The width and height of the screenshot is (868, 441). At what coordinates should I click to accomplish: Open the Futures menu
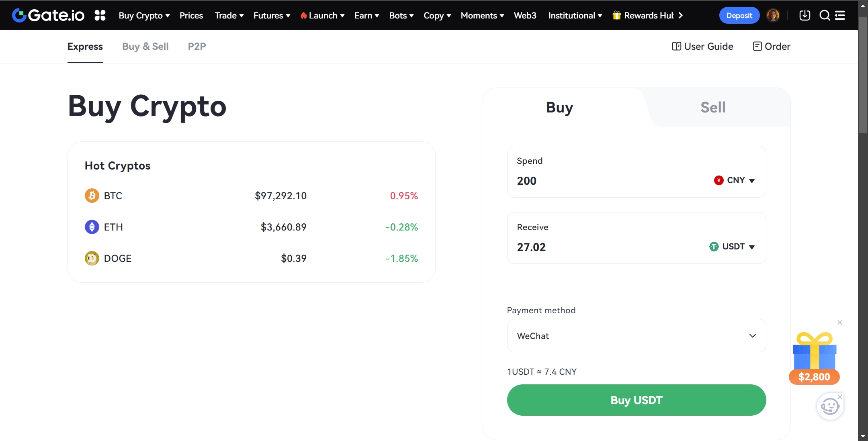272,15
